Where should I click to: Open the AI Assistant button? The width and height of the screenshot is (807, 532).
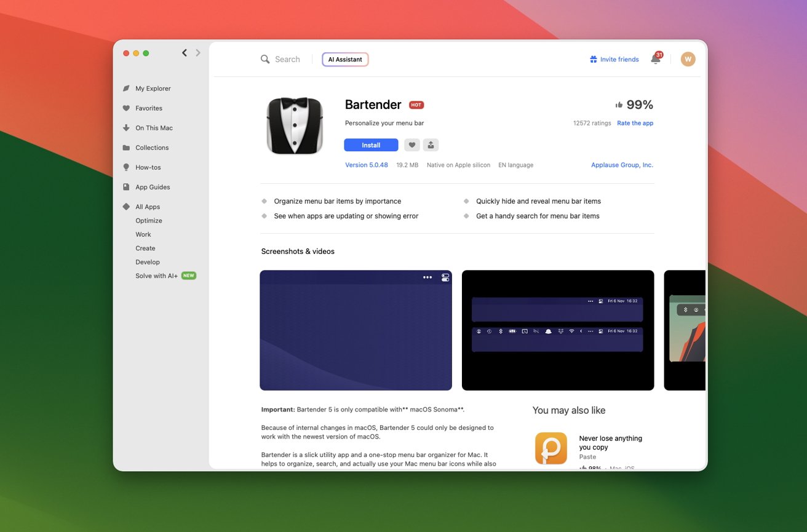pos(345,60)
